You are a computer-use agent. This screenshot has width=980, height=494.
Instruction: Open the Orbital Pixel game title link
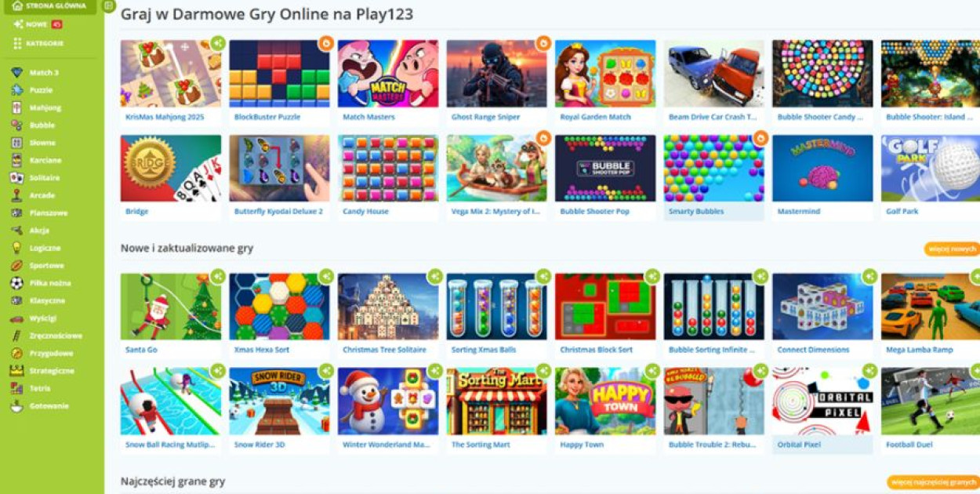tap(799, 445)
